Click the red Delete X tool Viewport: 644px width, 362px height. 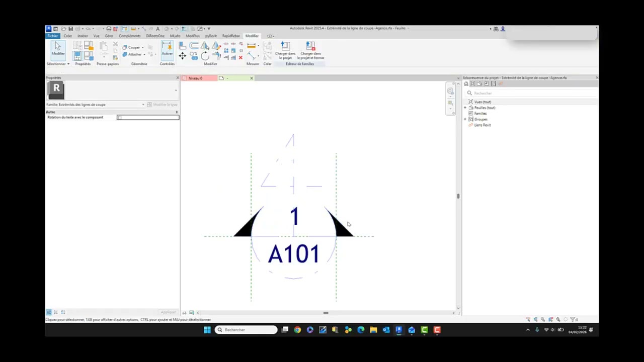(240, 58)
